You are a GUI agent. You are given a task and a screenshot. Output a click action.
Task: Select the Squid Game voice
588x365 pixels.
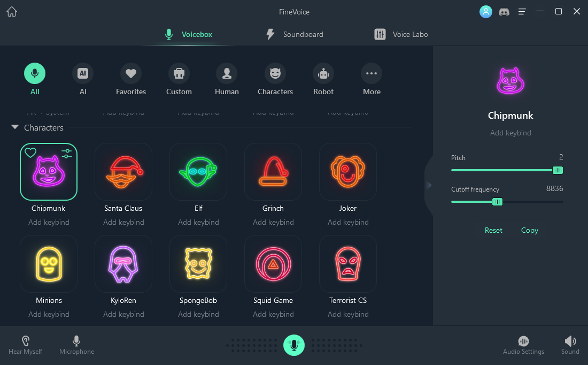pyautogui.click(x=273, y=264)
